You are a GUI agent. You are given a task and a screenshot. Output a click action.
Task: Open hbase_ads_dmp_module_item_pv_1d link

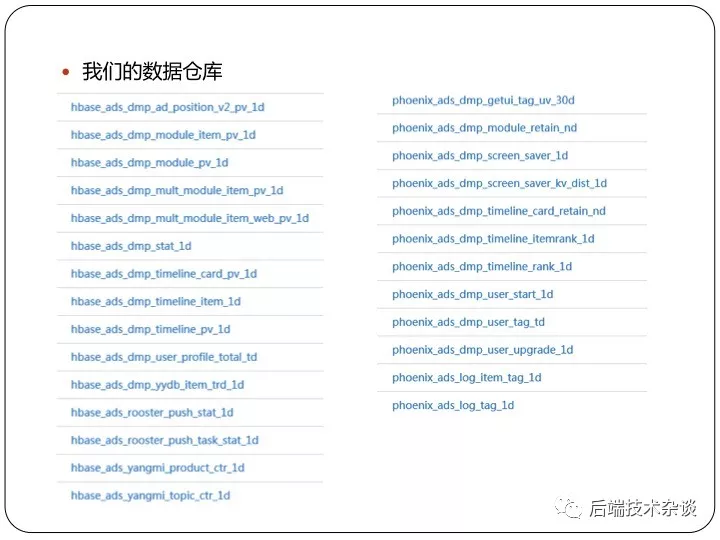click(x=163, y=135)
